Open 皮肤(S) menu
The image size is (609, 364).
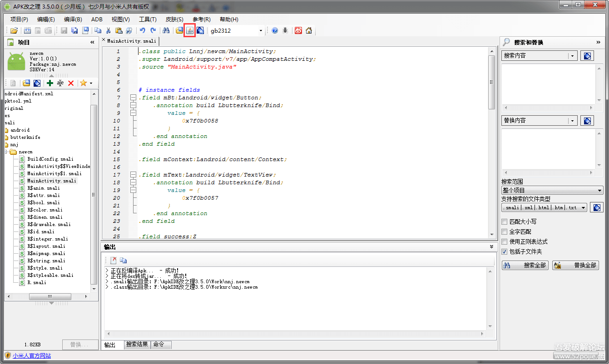pos(174,20)
